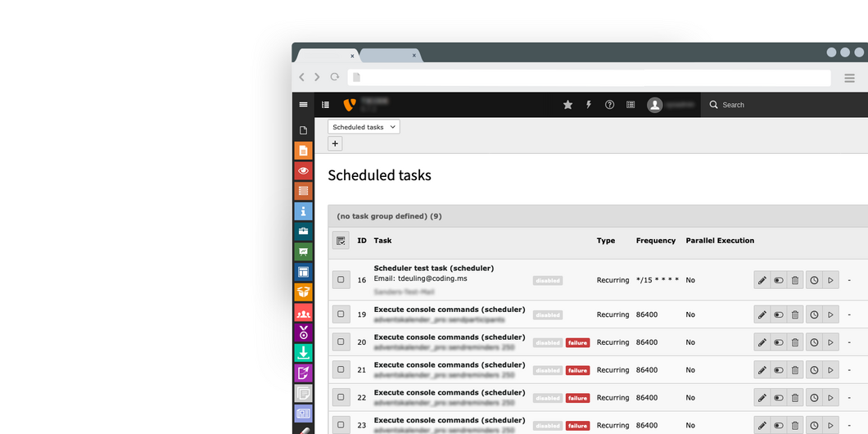Image resolution: width=868 pixels, height=434 pixels.
Task: Toggle enable state of task 22
Action: [778, 398]
